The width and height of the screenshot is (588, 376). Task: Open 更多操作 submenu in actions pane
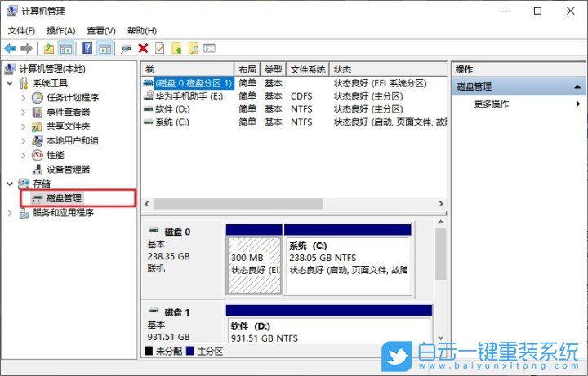click(x=519, y=104)
